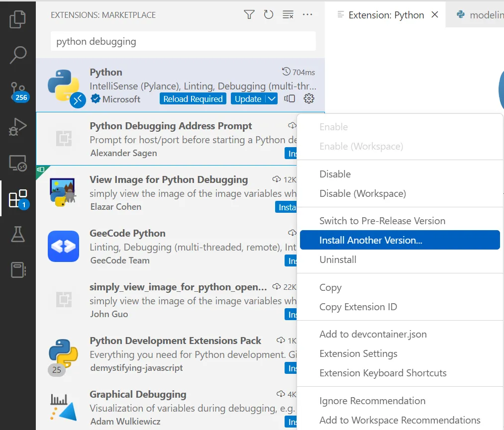The width and height of the screenshot is (504, 430).
Task: Open the simply_view_image_for_python_open... extension
Action: click(x=166, y=300)
